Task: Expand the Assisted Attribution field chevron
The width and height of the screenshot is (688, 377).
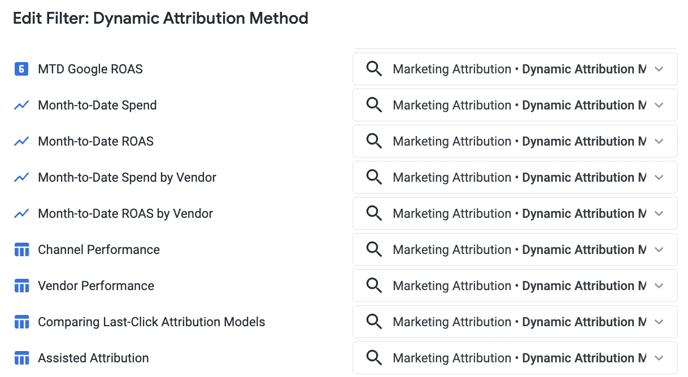Action: 659,358
